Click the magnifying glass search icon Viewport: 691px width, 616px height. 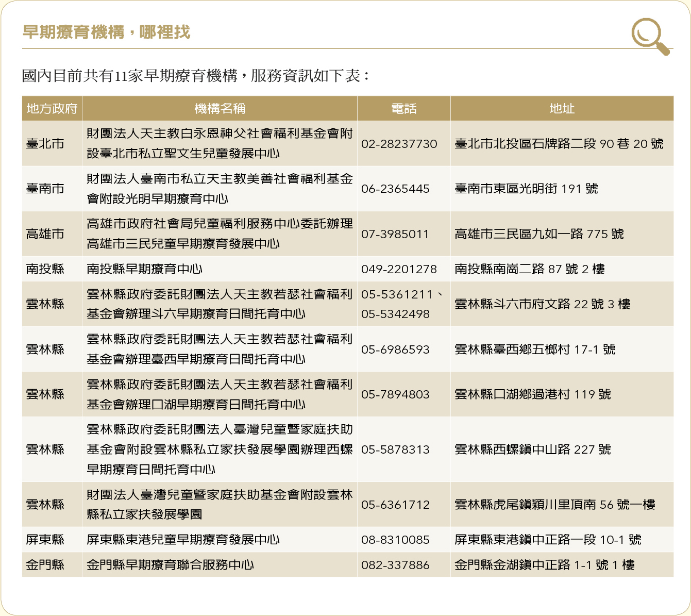tap(649, 36)
